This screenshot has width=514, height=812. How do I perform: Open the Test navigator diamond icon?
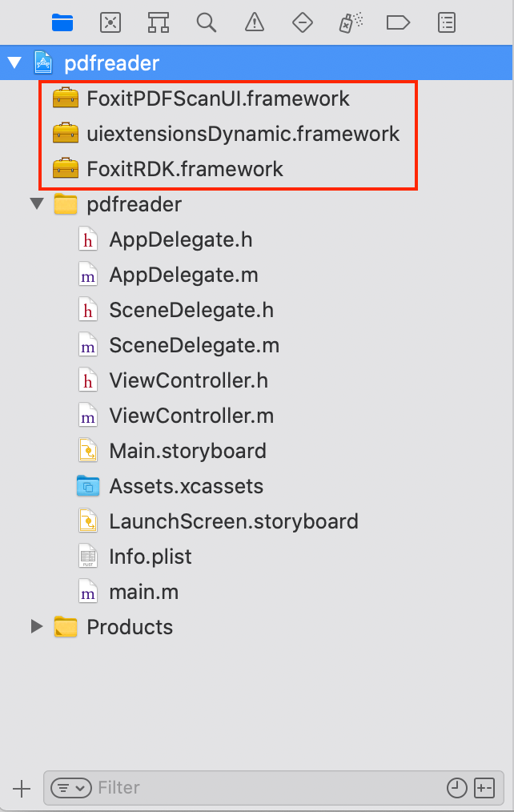tap(302, 22)
